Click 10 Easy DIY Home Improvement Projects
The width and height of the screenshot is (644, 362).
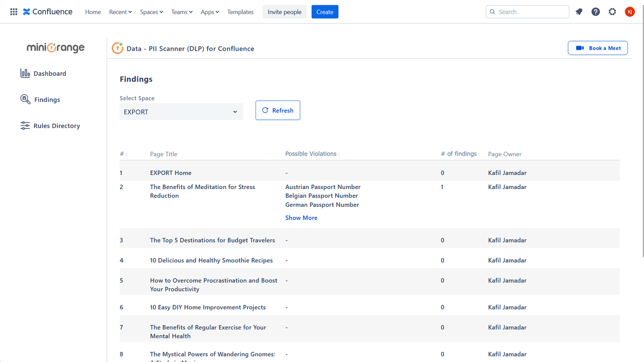208,307
